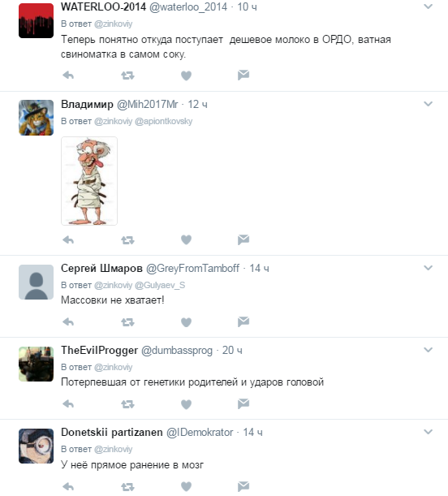Open chevron menu on TheEvilProgger tweet
Screen dimensions: 448x496
coord(428,350)
